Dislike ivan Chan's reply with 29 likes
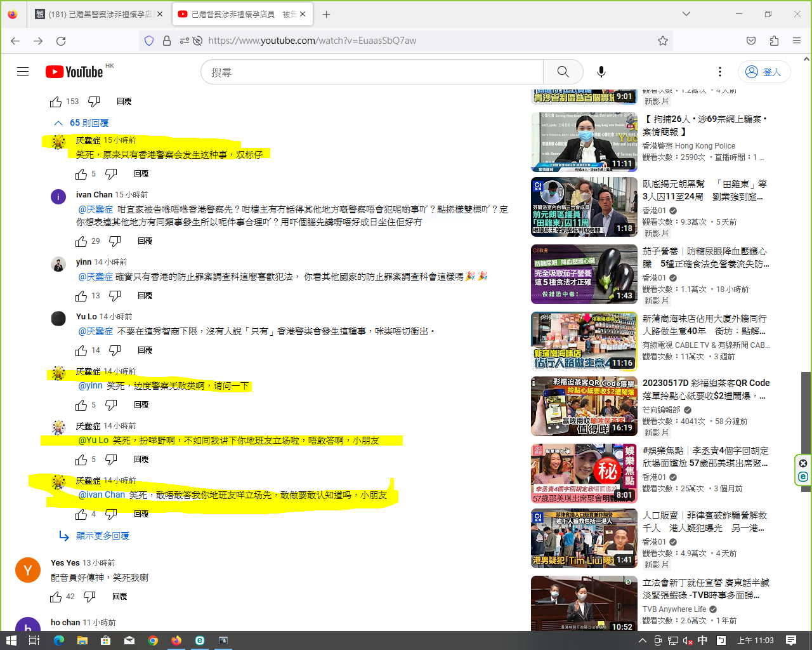Image resolution: width=812 pixels, height=650 pixels. coord(115,241)
